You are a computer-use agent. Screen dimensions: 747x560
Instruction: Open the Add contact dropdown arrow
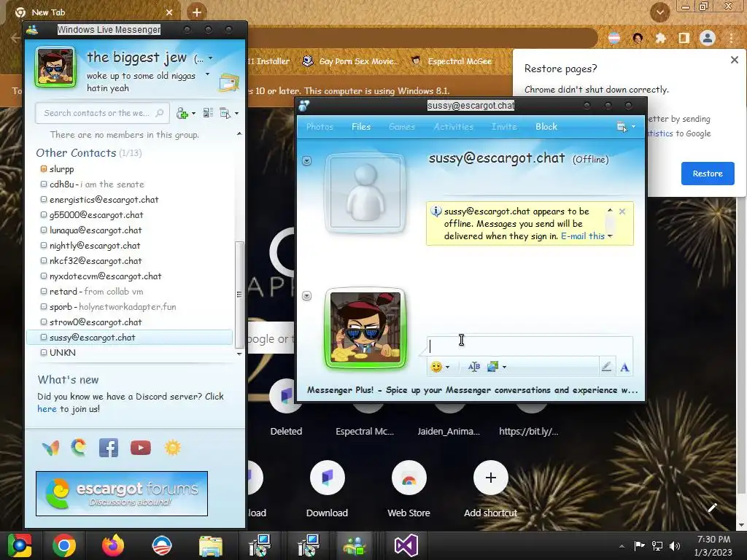click(193, 113)
